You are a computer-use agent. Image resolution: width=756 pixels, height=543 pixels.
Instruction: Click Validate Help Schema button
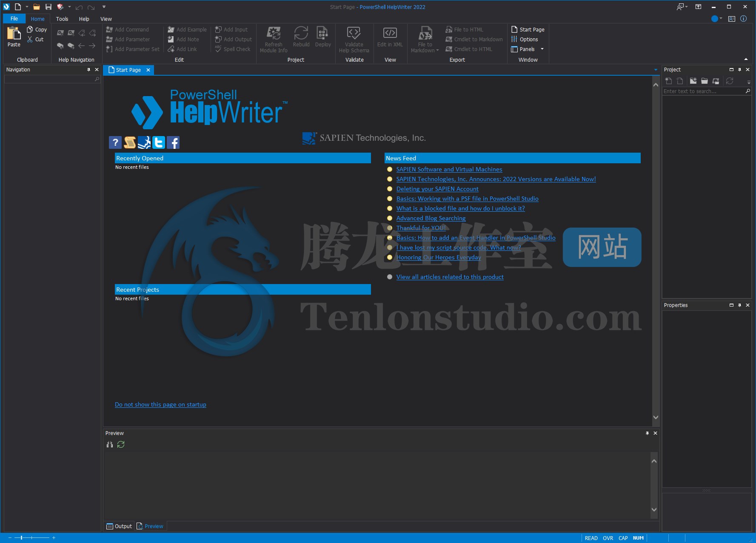pyautogui.click(x=354, y=40)
